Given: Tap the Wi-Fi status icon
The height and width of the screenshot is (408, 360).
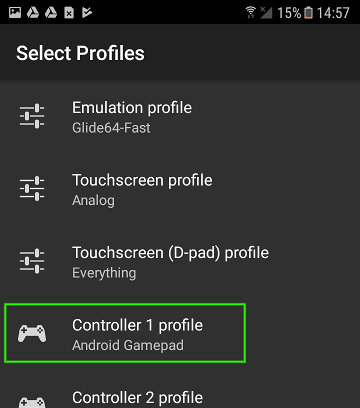Looking at the screenshot, I should point(251,12).
